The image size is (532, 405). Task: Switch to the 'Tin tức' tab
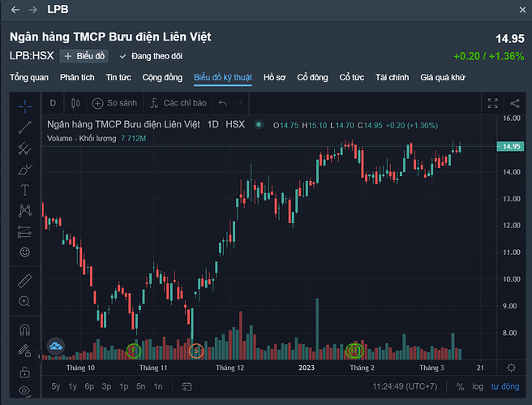click(119, 78)
